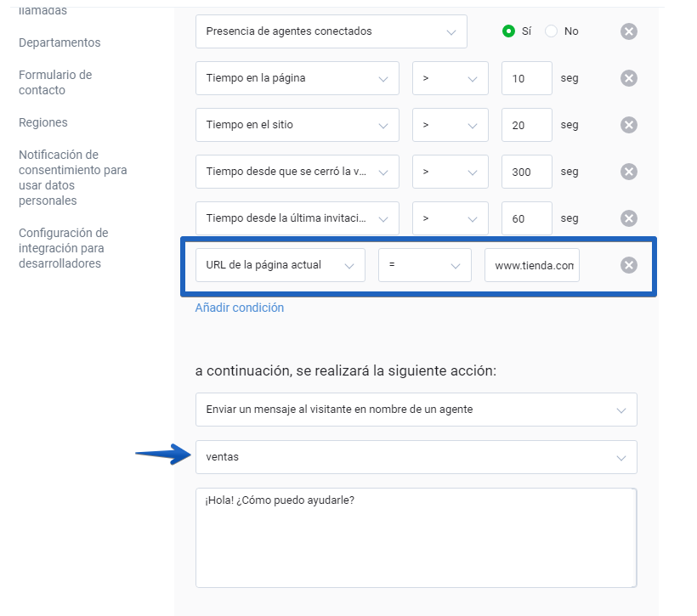
Task: Open operator dropdown for 'Tiempo en la página'
Action: [450, 78]
